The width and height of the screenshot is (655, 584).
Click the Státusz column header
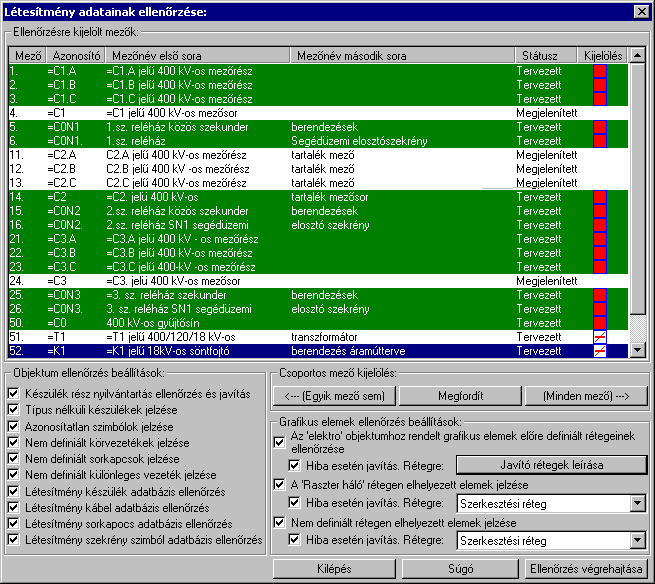pos(546,56)
